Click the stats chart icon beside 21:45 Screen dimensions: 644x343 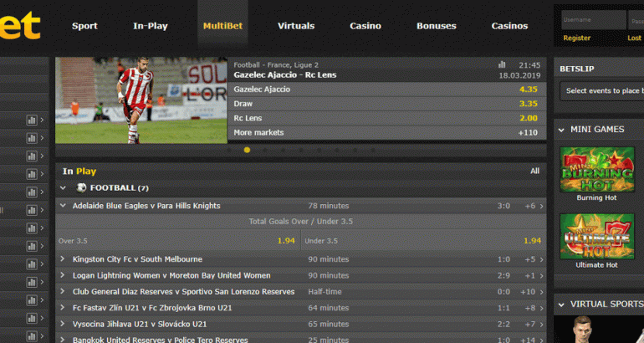[502, 64]
